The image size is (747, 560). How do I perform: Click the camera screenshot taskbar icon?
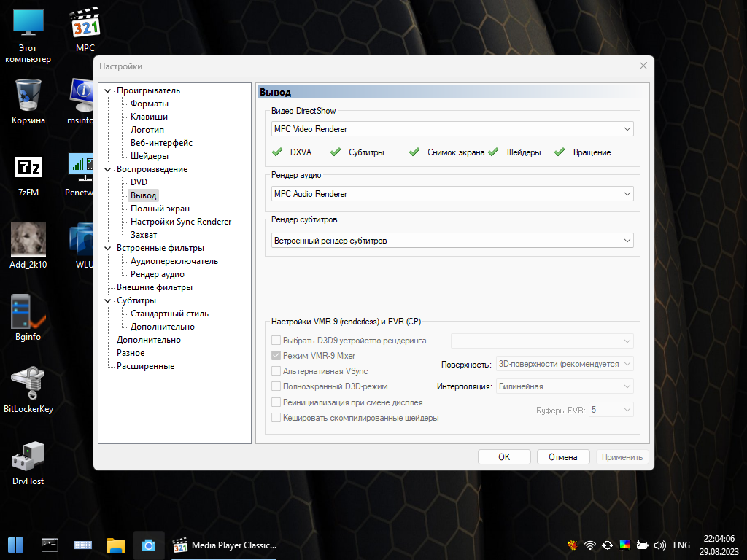(x=149, y=545)
